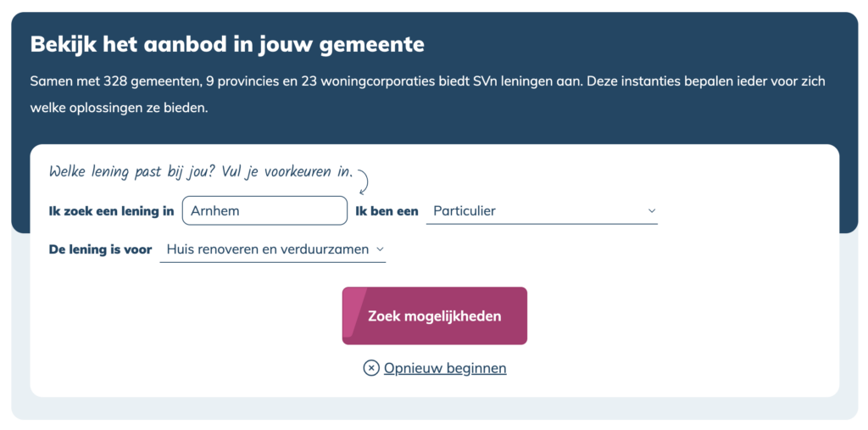
Task: Click the Bekijk het aanbod in jouw gemeente heading
Action: [227, 44]
